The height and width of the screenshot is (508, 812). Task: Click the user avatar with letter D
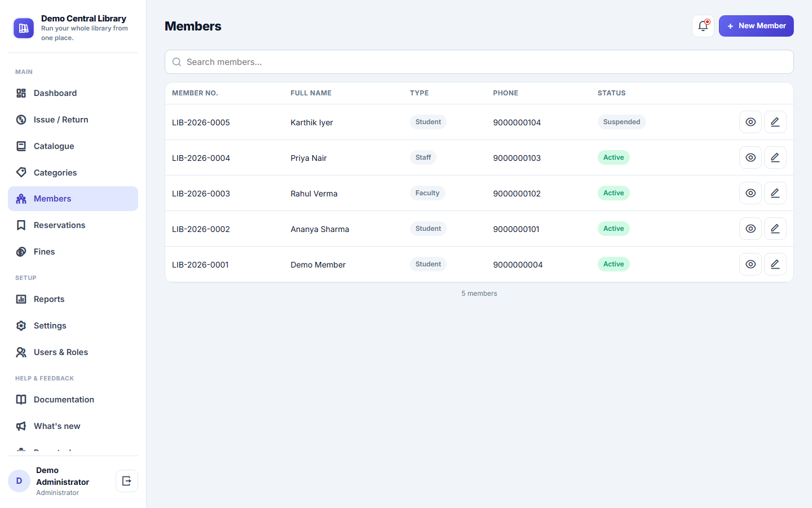[x=19, y=481]
